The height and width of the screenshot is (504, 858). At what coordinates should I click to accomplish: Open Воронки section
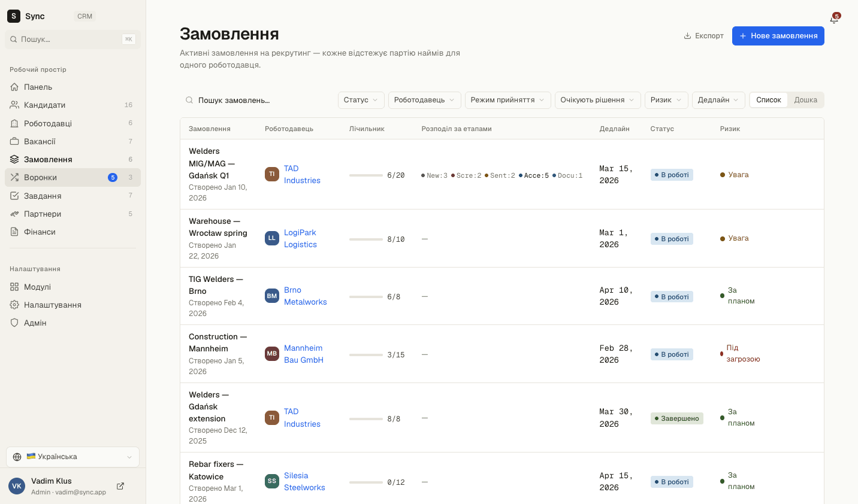[x=72, y=177]
